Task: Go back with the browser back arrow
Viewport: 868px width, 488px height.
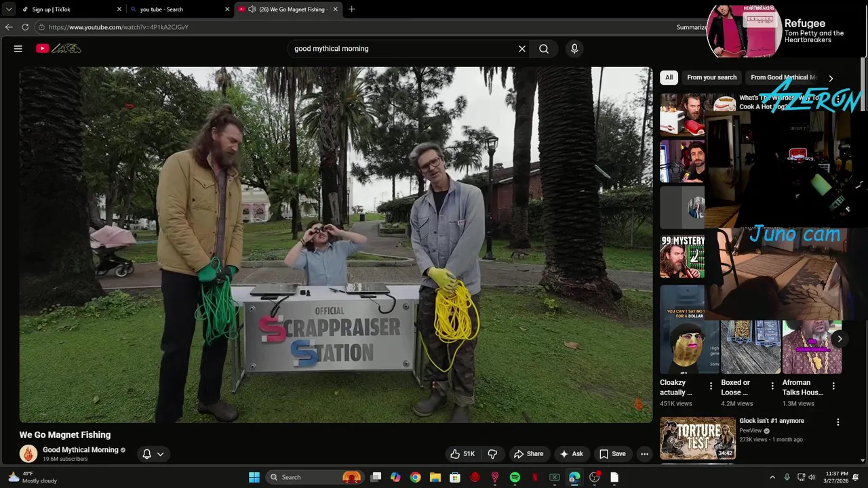Action: 9,27
